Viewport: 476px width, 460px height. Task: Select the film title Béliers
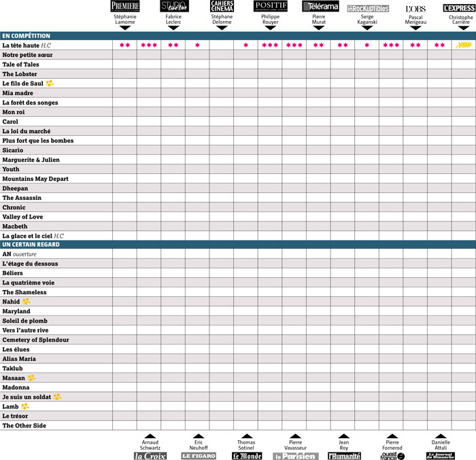coord(12,272)
